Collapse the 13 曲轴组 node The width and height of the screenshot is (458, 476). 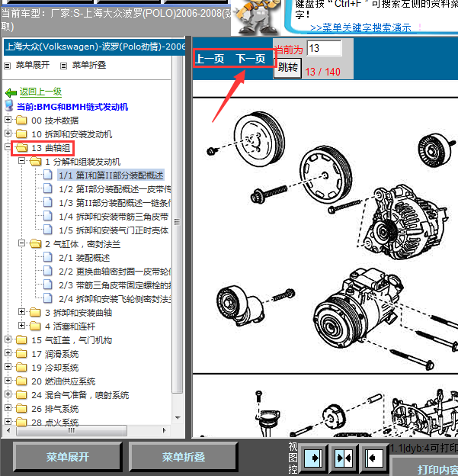coord(8,147)
